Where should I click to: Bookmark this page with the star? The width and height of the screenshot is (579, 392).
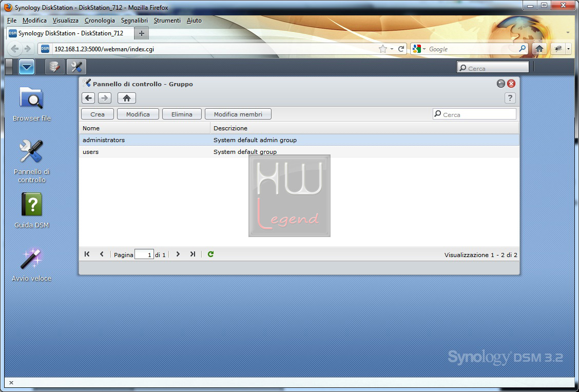pos(383,49)
